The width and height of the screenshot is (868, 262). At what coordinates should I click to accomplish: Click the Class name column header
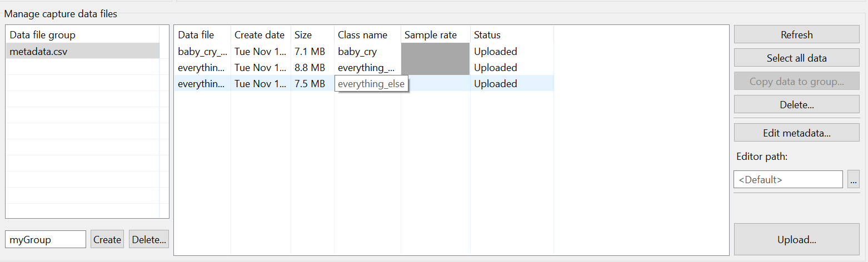click(x=367, y=35)
